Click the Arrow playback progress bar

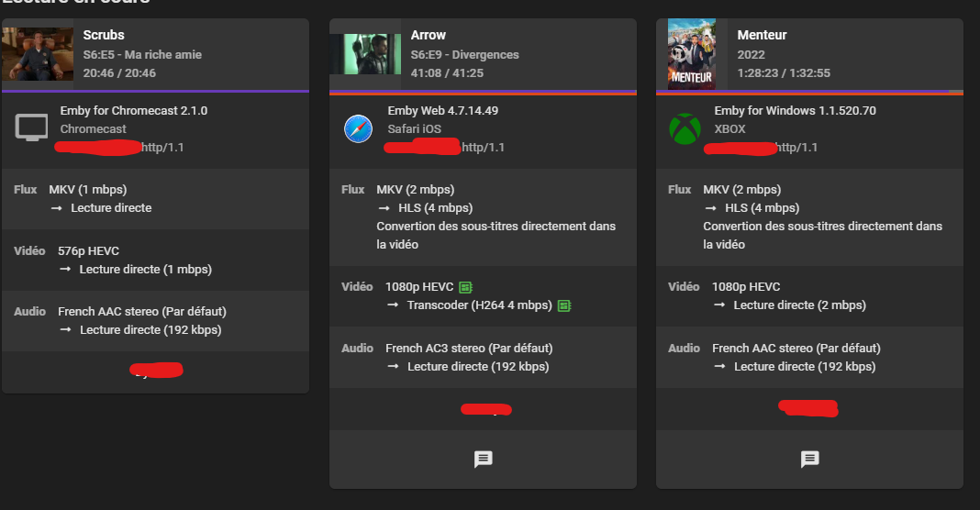tap(483, 92)
